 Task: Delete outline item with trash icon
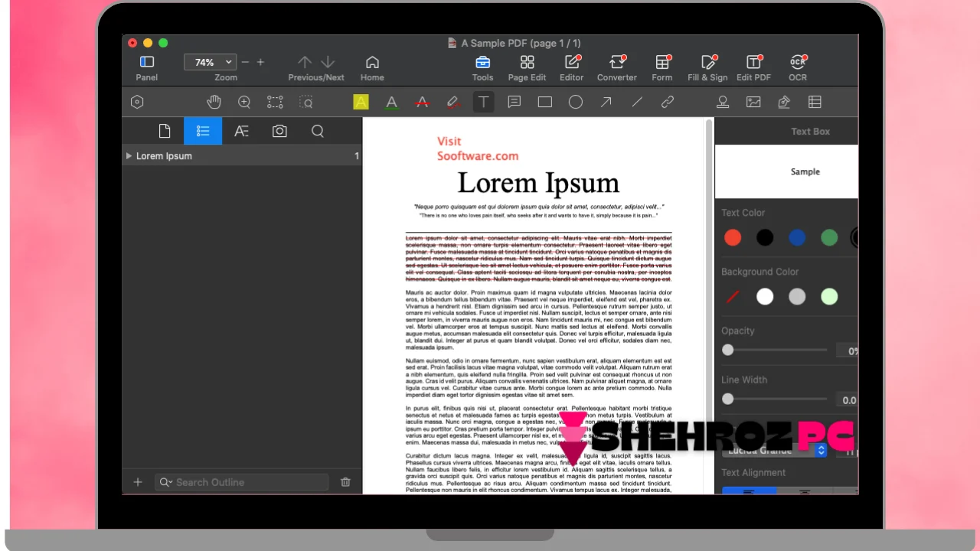(345, 482)
